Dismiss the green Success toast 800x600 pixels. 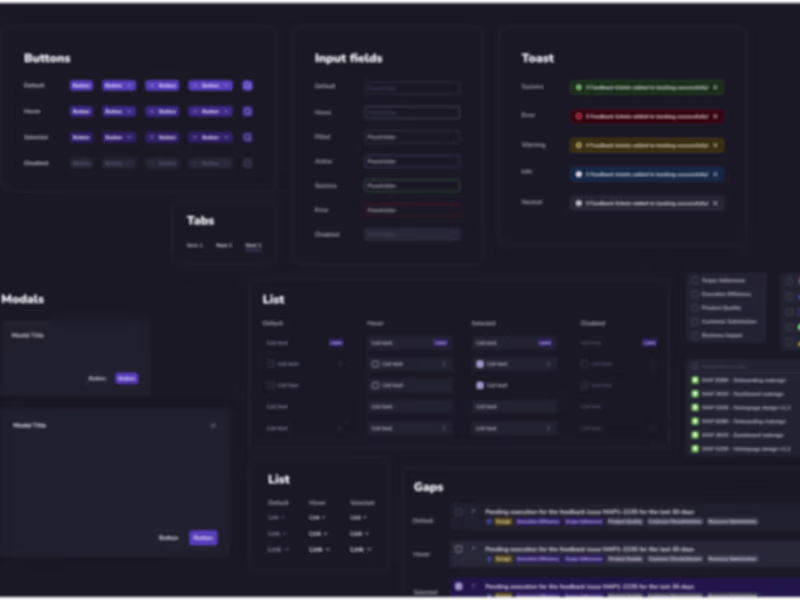[715, 87]
